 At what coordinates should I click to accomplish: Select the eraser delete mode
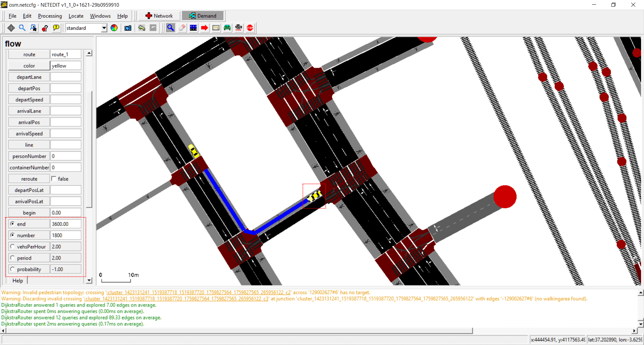[182, 28]
